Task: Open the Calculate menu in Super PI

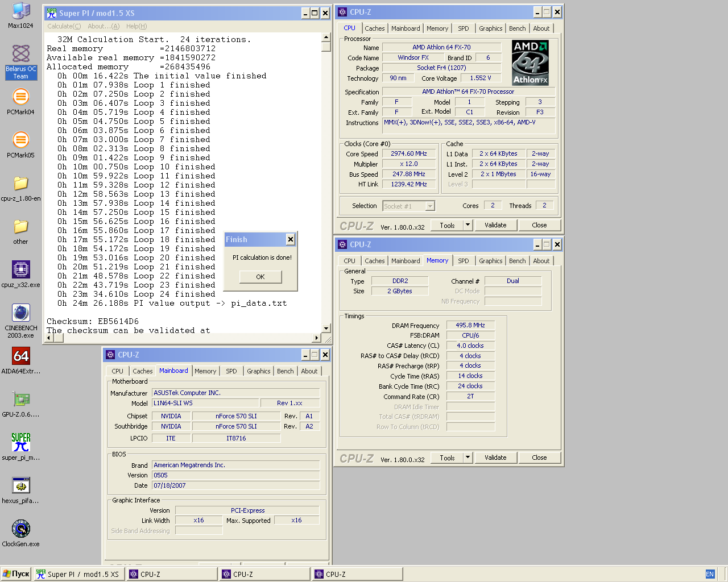Action: coord(64,26)
